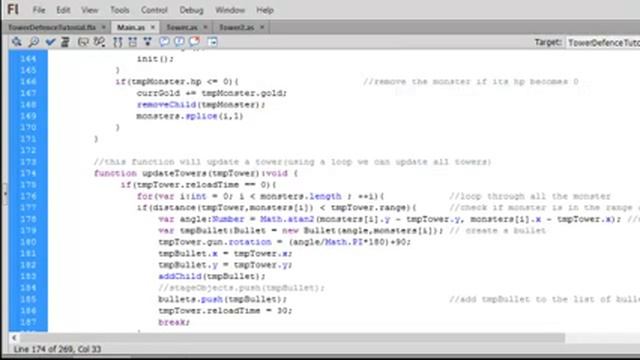The width and height of the screenshot is (640, 360).
Task: Toggle the Show/Hide Toolbox icon
Action: click(212, 42)
